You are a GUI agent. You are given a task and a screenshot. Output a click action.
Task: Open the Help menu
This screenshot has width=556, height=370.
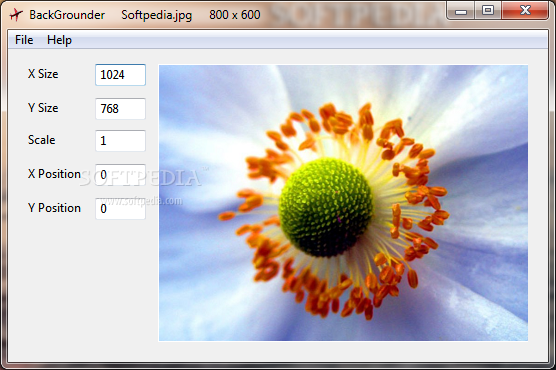coord(59,40)
